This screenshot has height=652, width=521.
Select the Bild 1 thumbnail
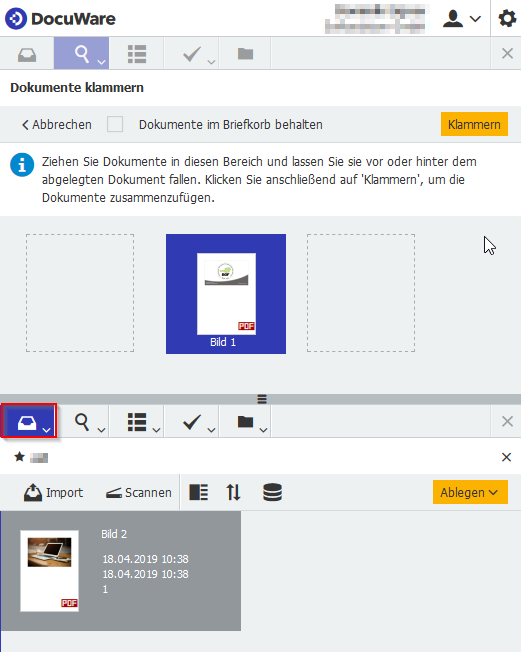coord(226,294)
